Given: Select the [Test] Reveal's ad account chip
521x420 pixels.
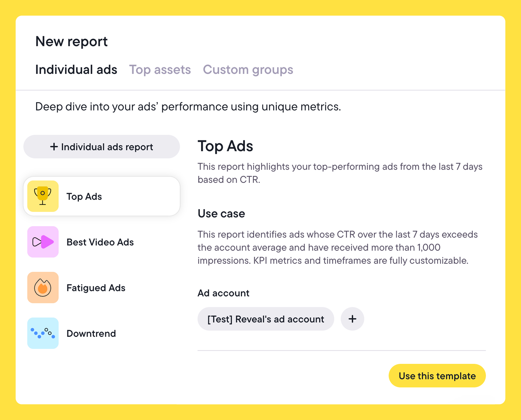Looking at the screenshot, I should tap(266, 319).
